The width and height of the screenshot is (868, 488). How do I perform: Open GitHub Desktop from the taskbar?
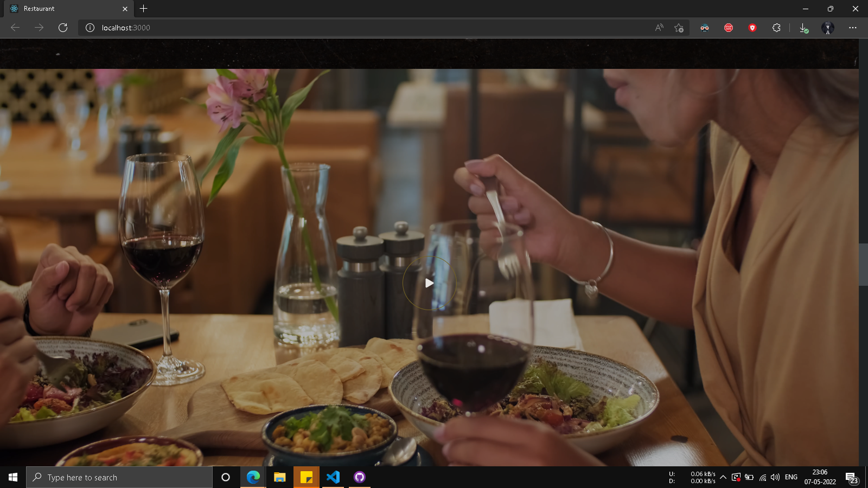click(360, 477)
